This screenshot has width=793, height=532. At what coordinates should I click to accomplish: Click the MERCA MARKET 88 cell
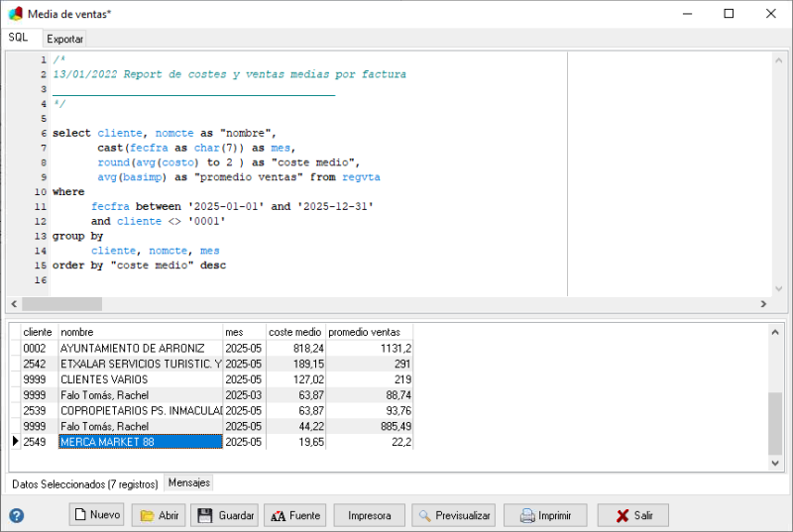[x=140, y=442]
